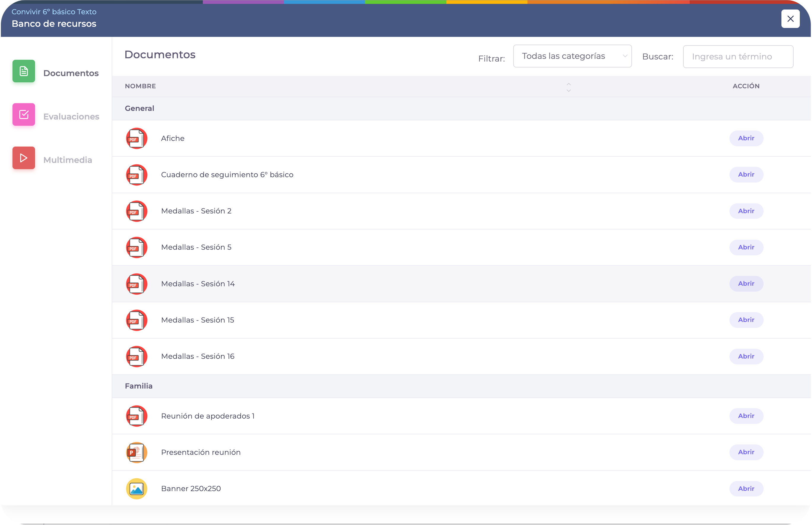Click Abrir for Presentación reunión
812x525 pixels.
click(746, 452)
